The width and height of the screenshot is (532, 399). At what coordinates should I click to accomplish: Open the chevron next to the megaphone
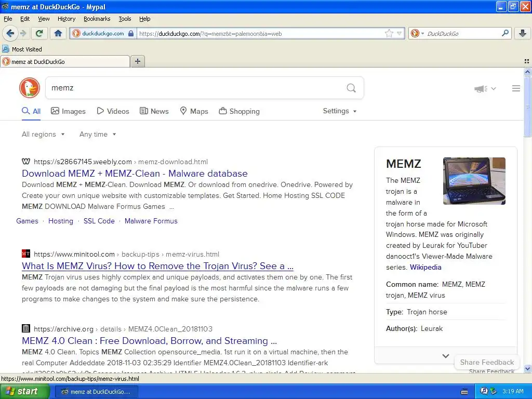[x=494, y=88]
